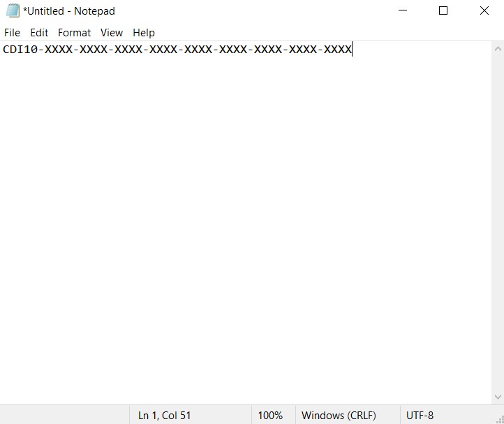Click the Windows (CRLF) status indicator
The image size is (504, 424).
point(339,416)
